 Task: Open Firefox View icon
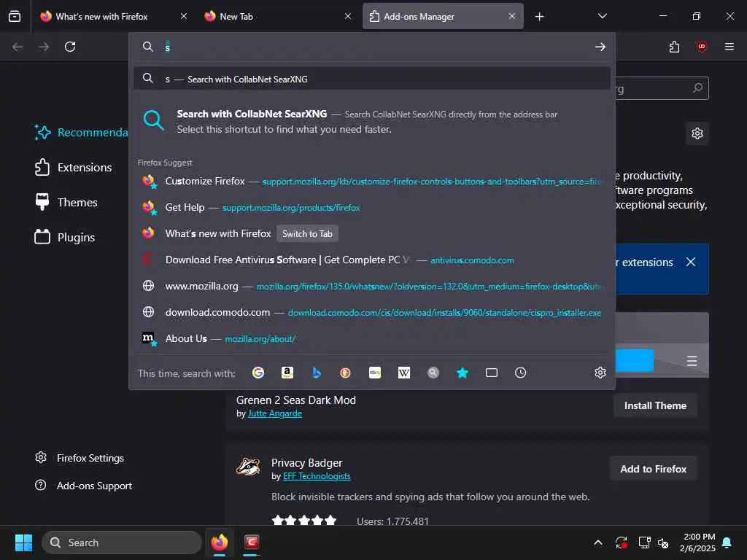15,16
